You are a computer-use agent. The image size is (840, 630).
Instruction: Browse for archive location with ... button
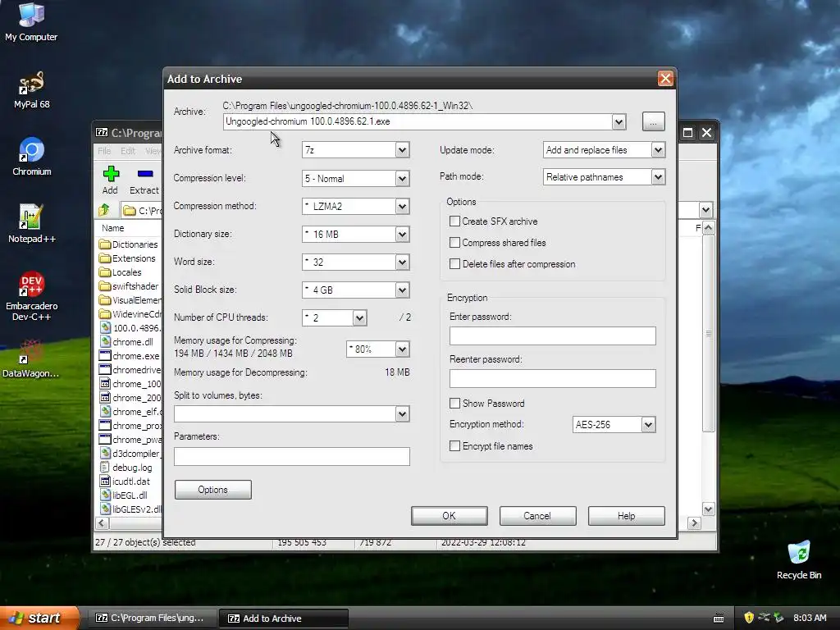coord(653,121)
